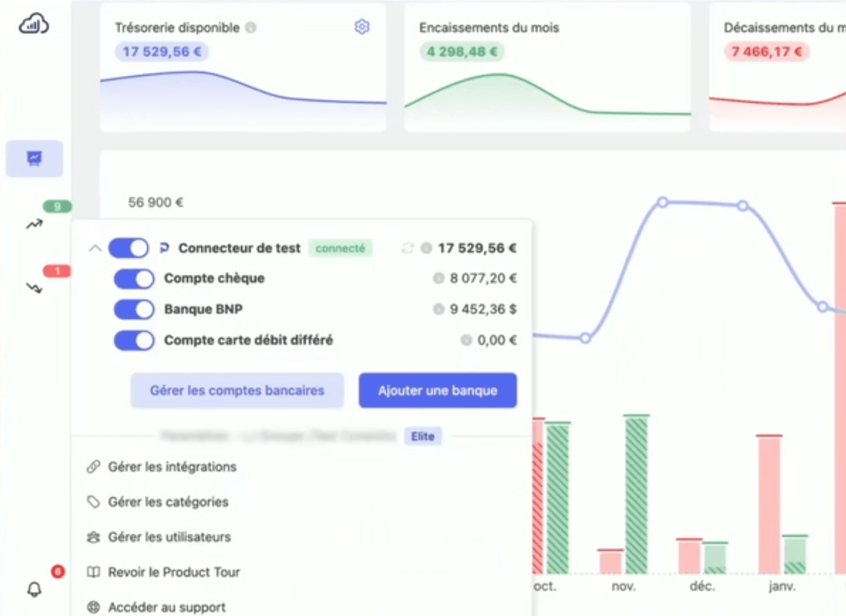
Task: Click the line chart point above janv.
Action: click(743, 205)
